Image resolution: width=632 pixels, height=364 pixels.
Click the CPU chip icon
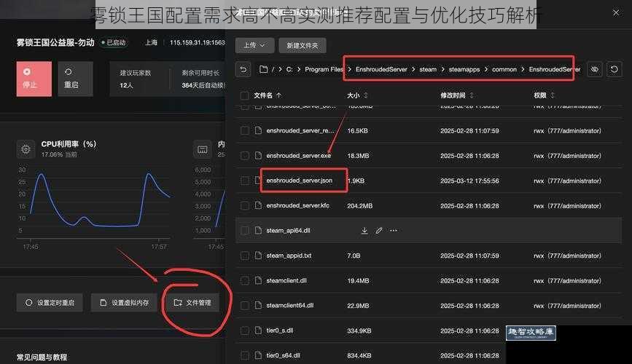pos(26,149)
